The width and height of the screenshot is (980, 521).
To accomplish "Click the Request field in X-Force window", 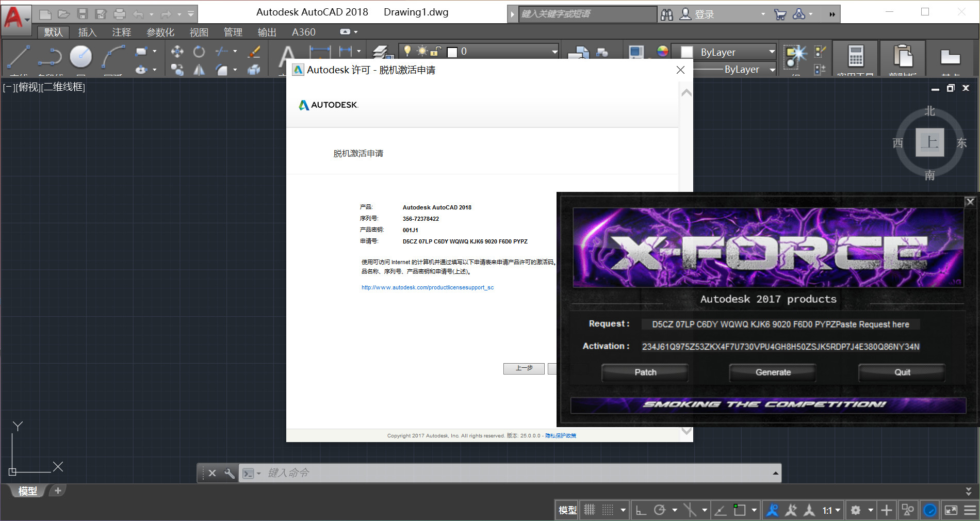I will click(x=781, y=324).
